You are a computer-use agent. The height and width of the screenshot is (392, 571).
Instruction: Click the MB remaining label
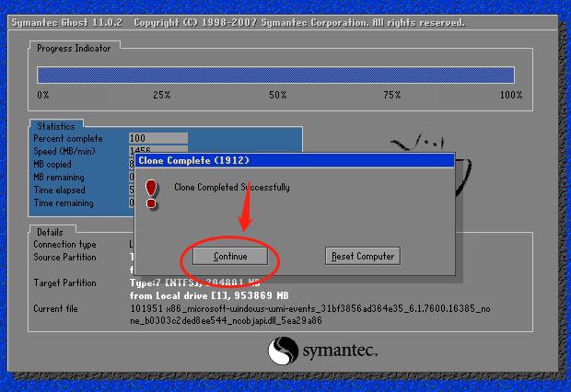coord(59,178)
